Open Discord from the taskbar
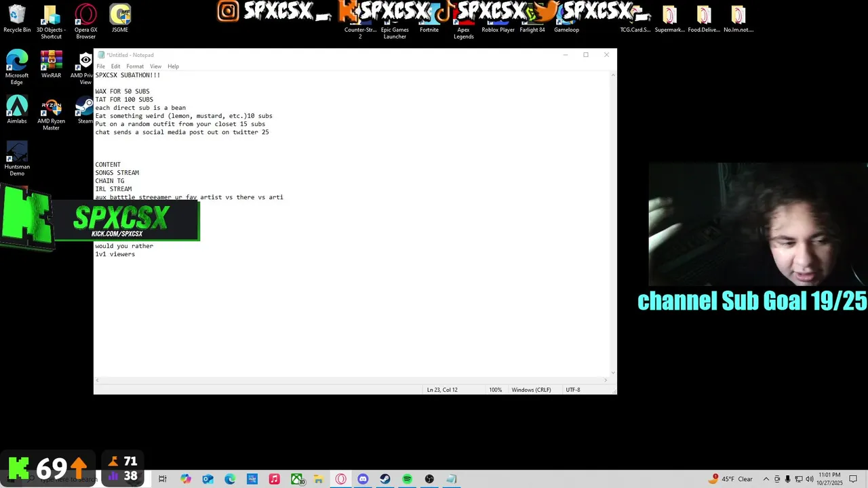868x488 pixels. (363, 479)
